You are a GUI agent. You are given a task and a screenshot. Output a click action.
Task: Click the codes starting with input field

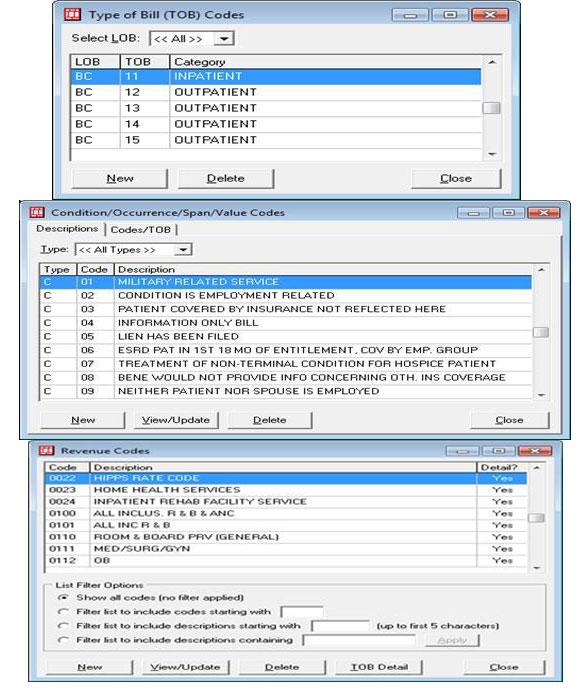[x=302, y=612]
